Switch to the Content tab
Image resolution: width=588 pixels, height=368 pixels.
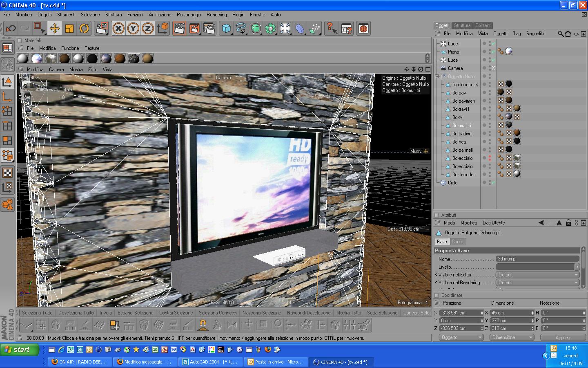click(483, 25)
